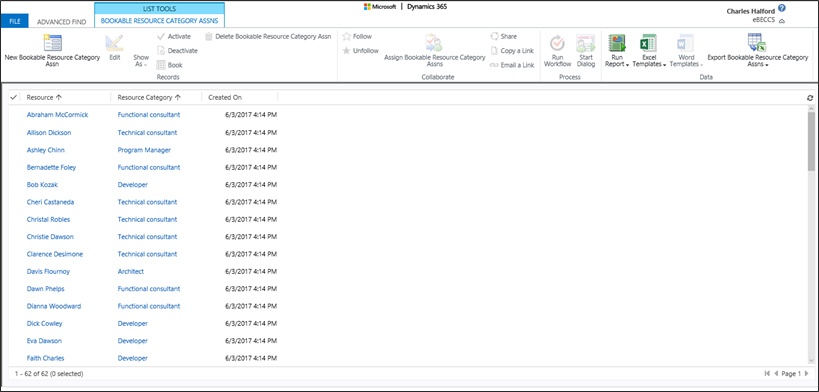Screen dimensions: 819x392
Task: Open the Excel Templates dropdown
Action: point(649,61)
